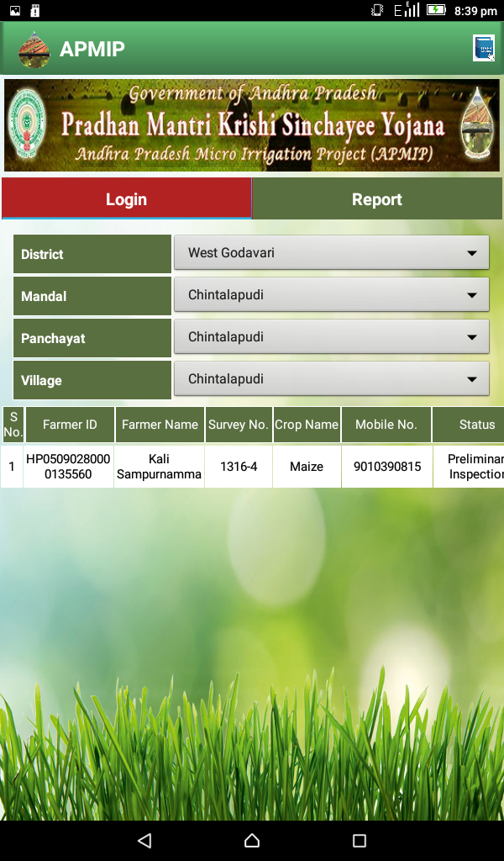Open the Village dropdown

click(x=331, y=379)
